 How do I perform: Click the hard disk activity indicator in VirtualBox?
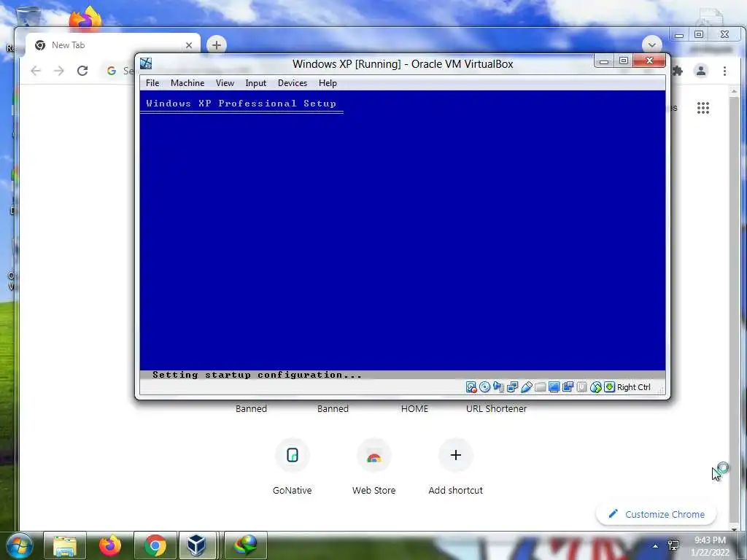pyautogui.click(x=471, y=387)
